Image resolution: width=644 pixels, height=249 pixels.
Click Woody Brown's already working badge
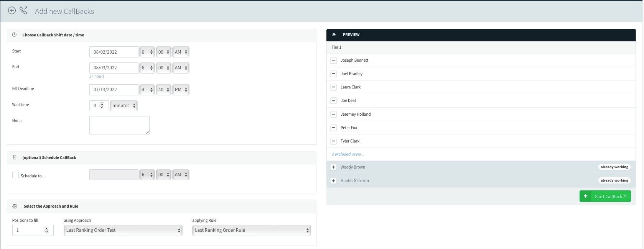click(x=614, y=167)
